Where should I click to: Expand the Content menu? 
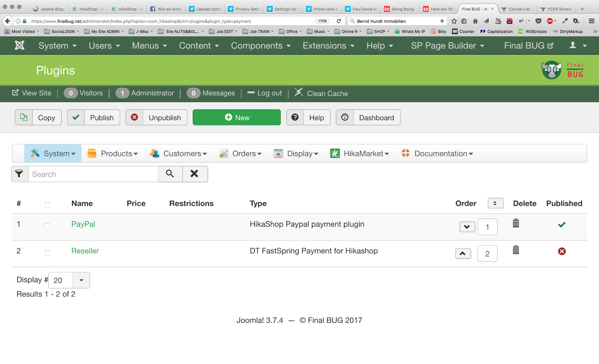click(x=199, y=45)
